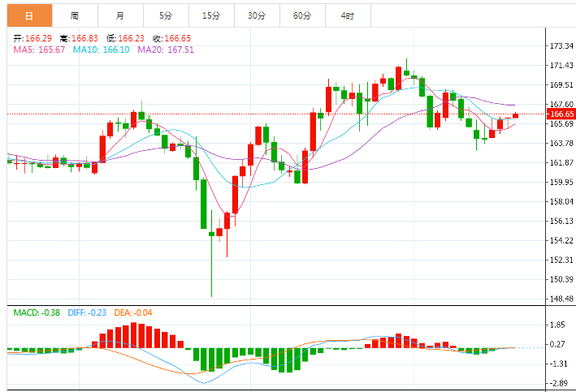576x392 pixels.
Task: Click the latest red candlestick at chart end
Action: [x=515, y=115]
